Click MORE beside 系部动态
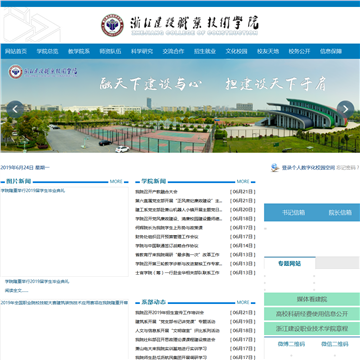Viewport: 360px width, 360px height. [x=243, y=302]
